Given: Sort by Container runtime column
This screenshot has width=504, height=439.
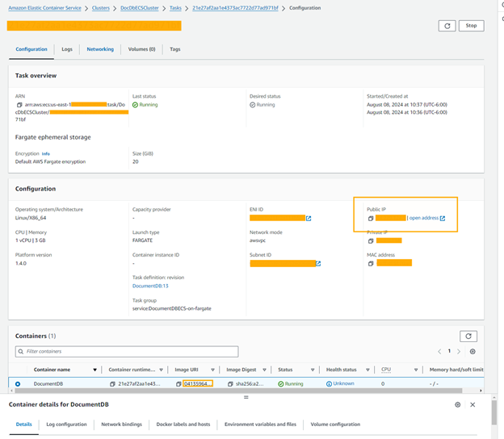Looking at the screenshot, I should point(161,370).
